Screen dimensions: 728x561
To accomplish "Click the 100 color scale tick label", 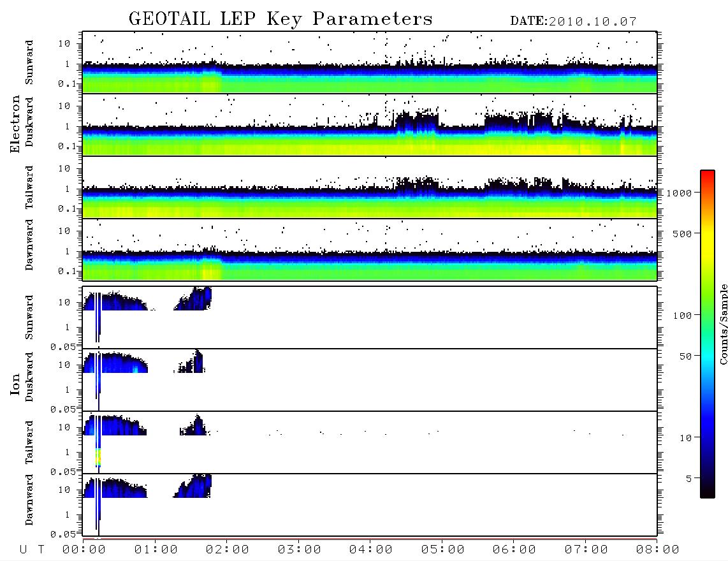I will [x=682, y=316].
